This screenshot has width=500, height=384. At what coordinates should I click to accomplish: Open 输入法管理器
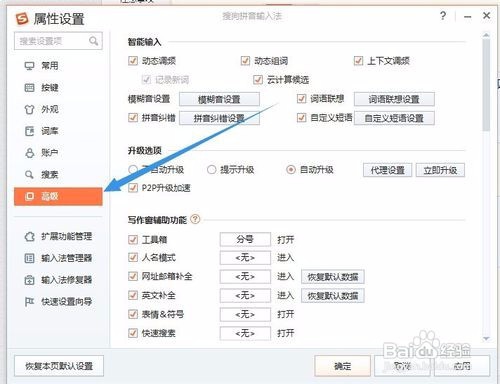pyautogui.click(x=58, y=258)
